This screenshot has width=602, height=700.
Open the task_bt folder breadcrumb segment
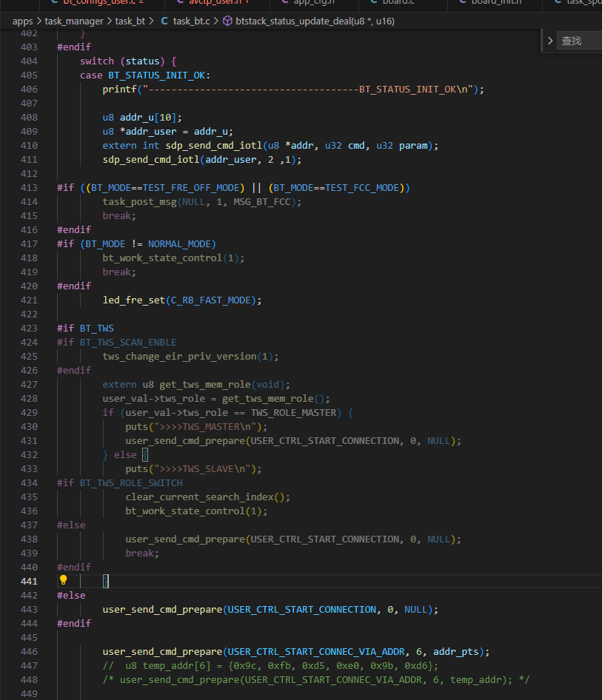pos(130,21)
